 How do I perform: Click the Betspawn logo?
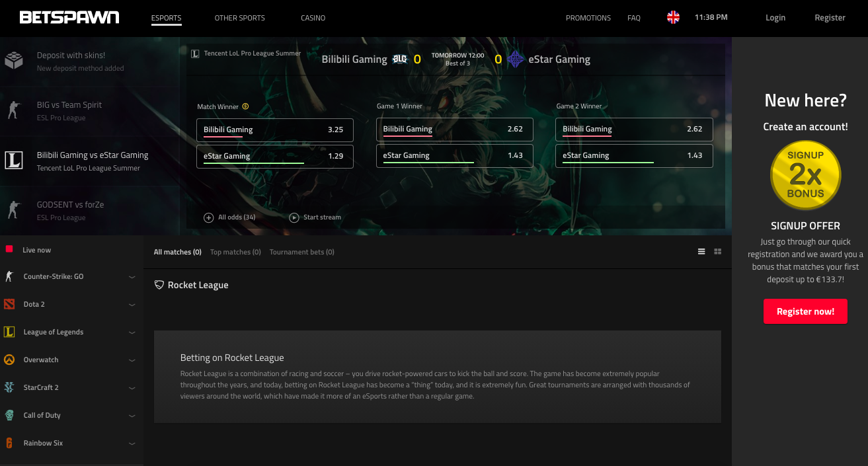click(x=69, y=18)
